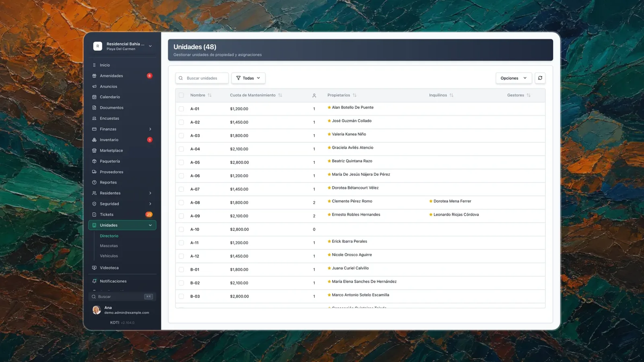This screenshot has height=362, width=644.
Task: Check the checkbox for unit A-10
Action: [181, 229]
